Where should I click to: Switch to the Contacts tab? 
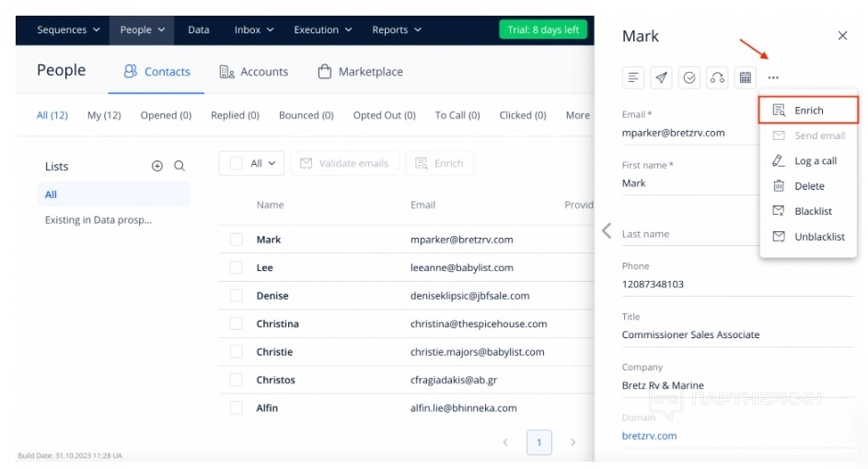[156, 72]
